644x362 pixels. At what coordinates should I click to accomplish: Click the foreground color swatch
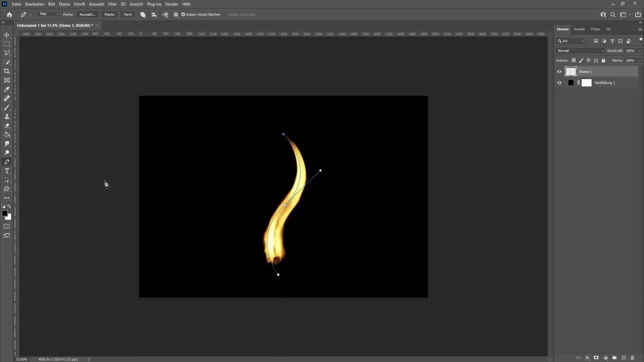5,214
